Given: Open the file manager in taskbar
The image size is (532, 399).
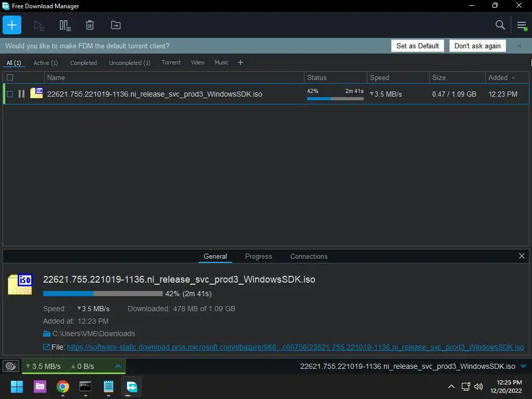Looking at the screenshot, I should click(x=39, y=387).
